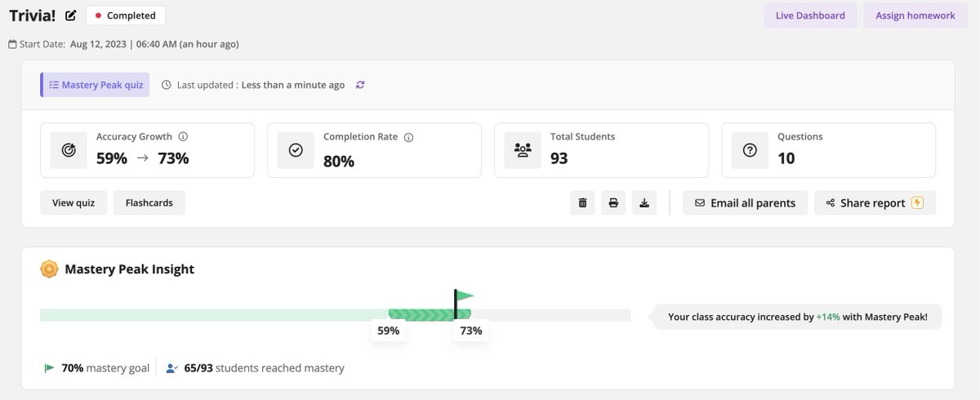Click the Accuracy Growth target icon
This screenshot has height=400, width=980.
pos(69,150)
